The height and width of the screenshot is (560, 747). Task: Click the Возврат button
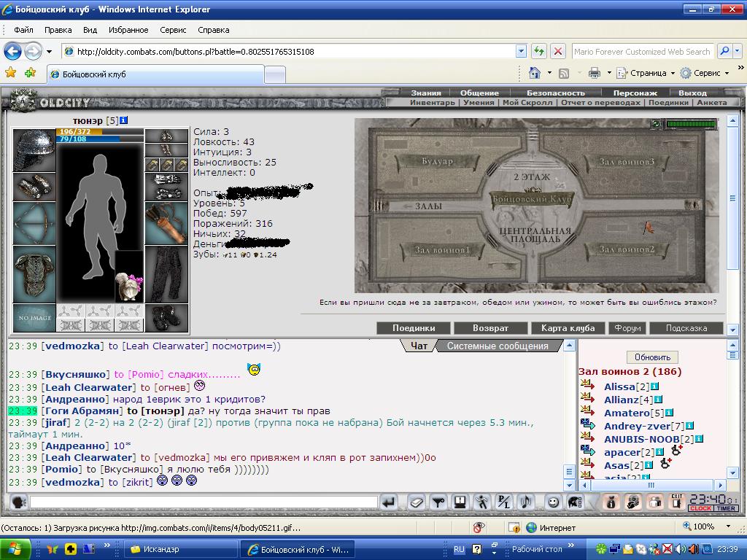point(490,328)
